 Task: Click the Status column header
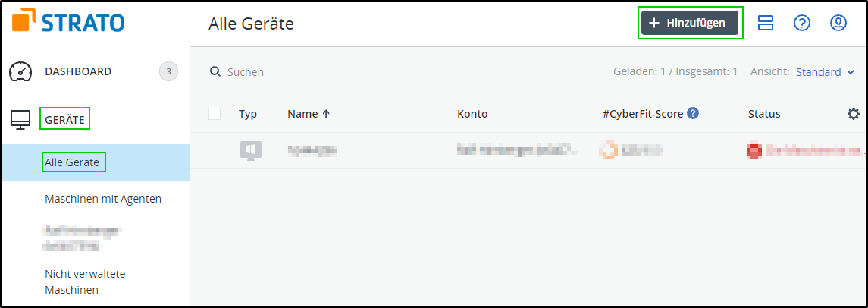(x=764, y=114)
